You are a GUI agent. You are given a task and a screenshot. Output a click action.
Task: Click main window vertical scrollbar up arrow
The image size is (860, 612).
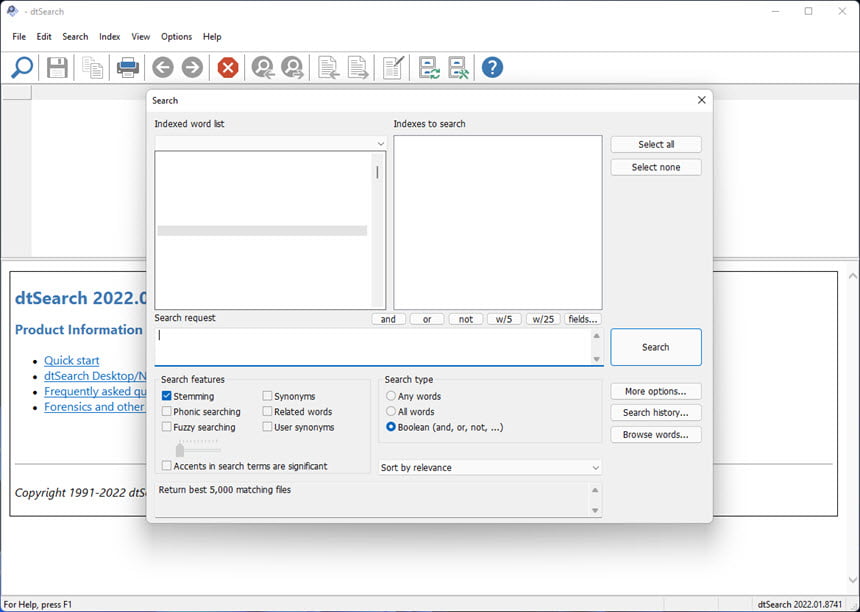853,277
